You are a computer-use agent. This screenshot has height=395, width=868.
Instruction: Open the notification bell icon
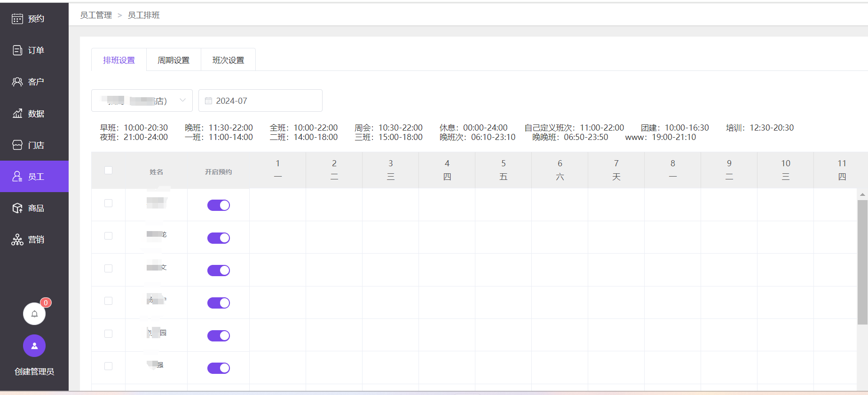[34, 314]
